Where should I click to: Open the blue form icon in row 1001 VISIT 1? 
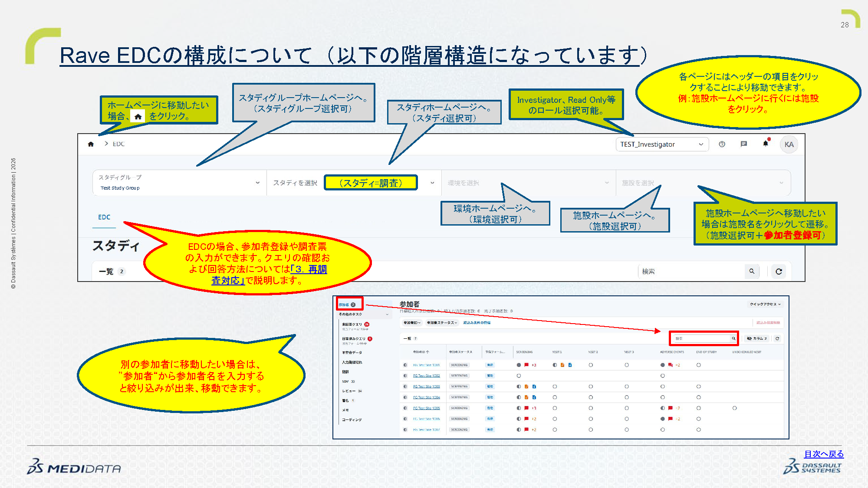[570, 365]
